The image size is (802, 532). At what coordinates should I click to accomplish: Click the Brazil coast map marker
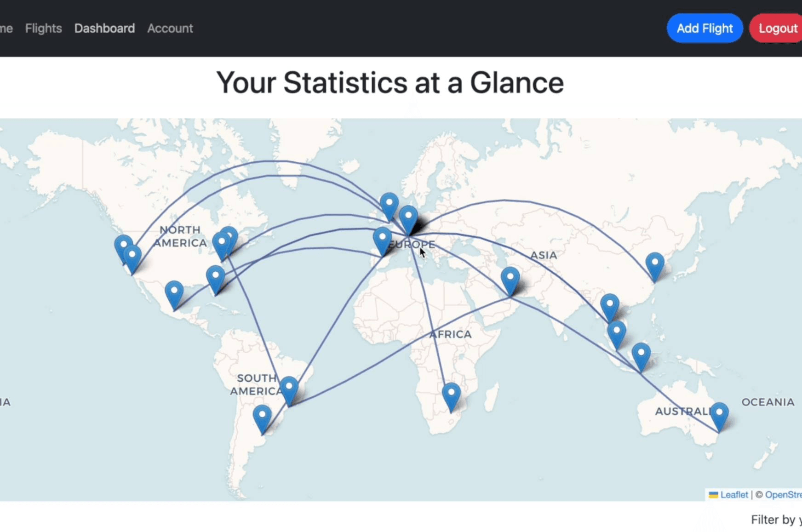[289, 389]
